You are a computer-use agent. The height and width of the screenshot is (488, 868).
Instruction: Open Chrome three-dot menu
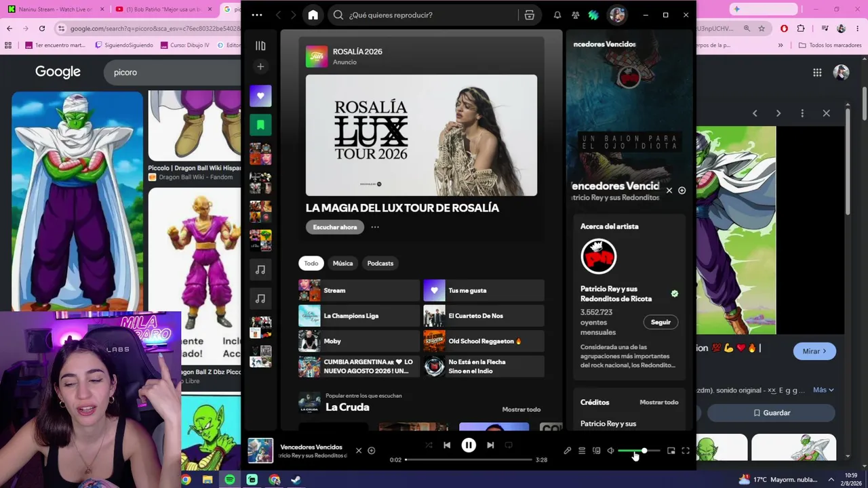(859, 28)
